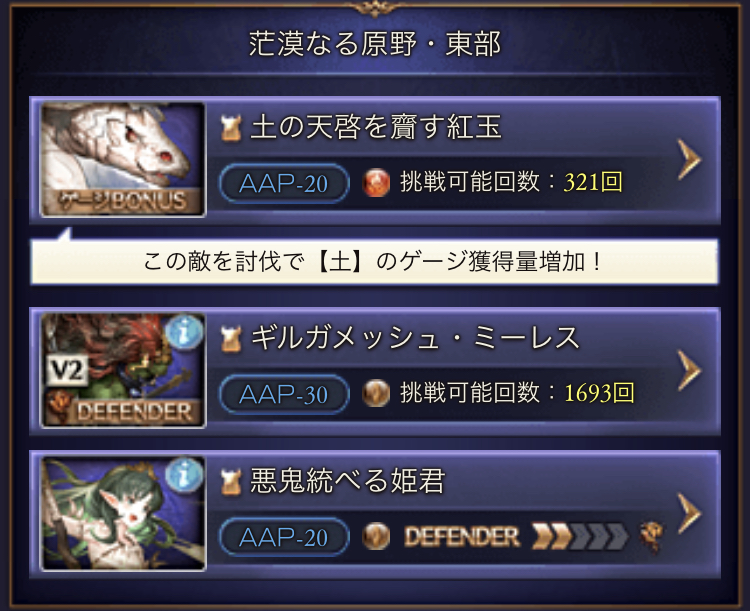
Task: Click the armor icon beside 悪鬼統べる姫君
Action: [231, 482]
